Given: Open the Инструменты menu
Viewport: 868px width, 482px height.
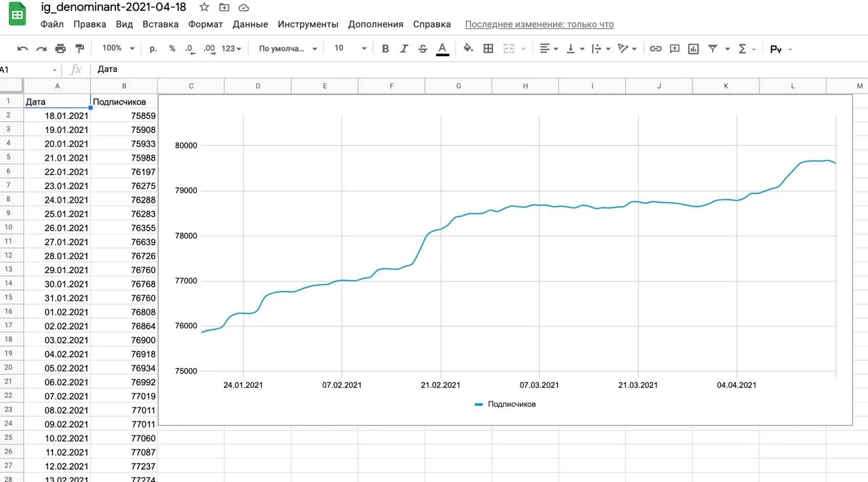Looking at the screenshot, I should click(x=308, y=24).
